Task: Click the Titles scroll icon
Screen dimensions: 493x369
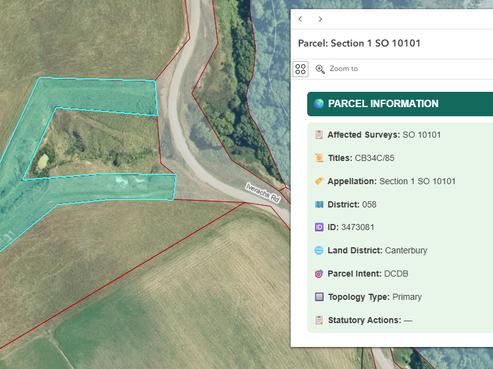Action: tap(319, 158)
